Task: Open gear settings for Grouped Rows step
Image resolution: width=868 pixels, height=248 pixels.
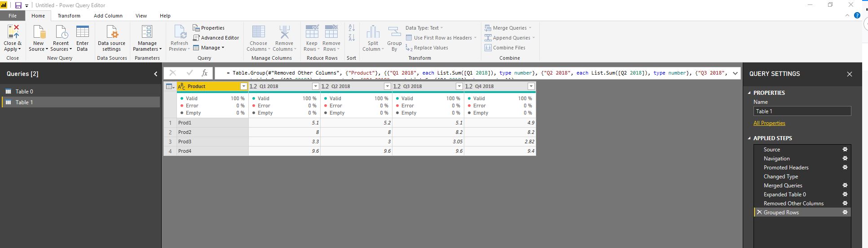Action: point(845,213)
